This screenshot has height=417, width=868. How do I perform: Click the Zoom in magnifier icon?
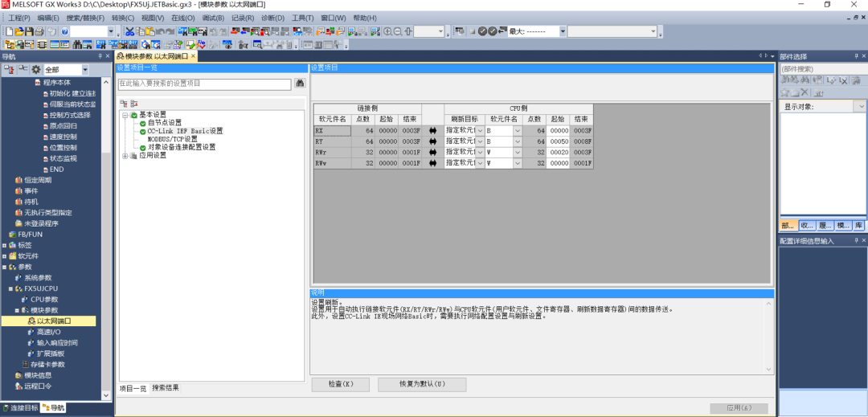coord(387,31)
